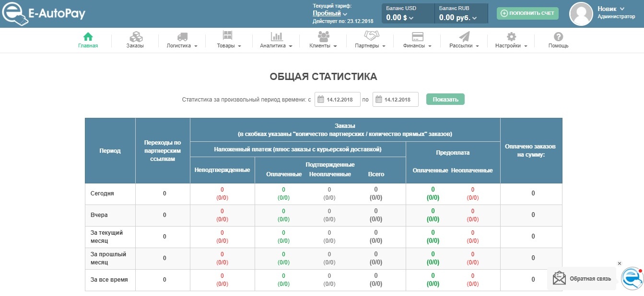Close the Обратная связь popup
The width and height of the screenshot is (644, 296).
(619, 263)
